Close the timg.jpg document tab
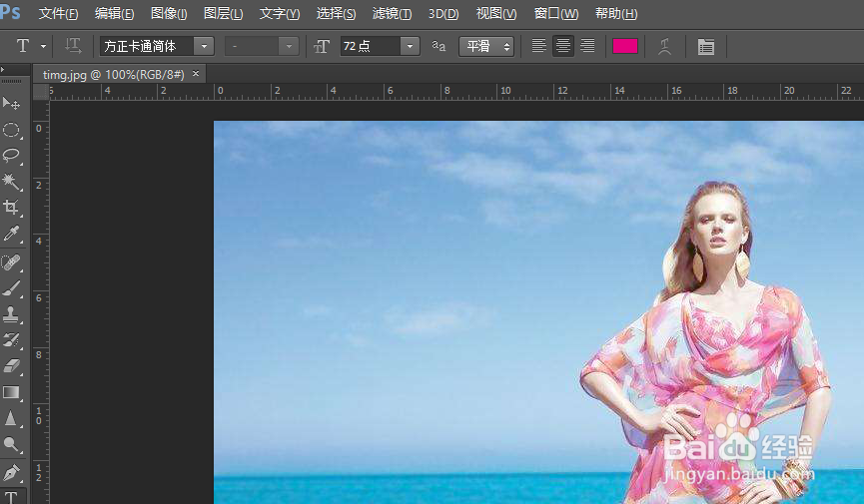This screenshot has width=864, height=504. click(x=196, y=73)
